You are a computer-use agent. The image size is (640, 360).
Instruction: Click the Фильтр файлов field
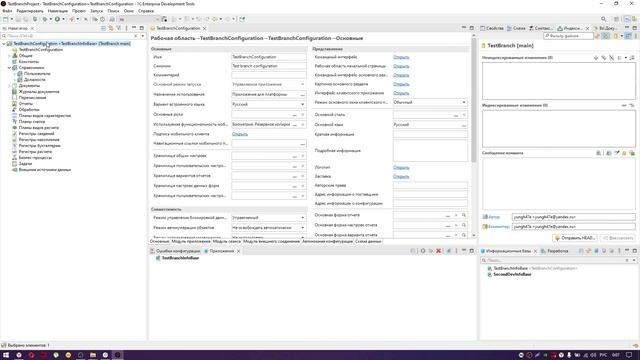(x=568, y=36)
